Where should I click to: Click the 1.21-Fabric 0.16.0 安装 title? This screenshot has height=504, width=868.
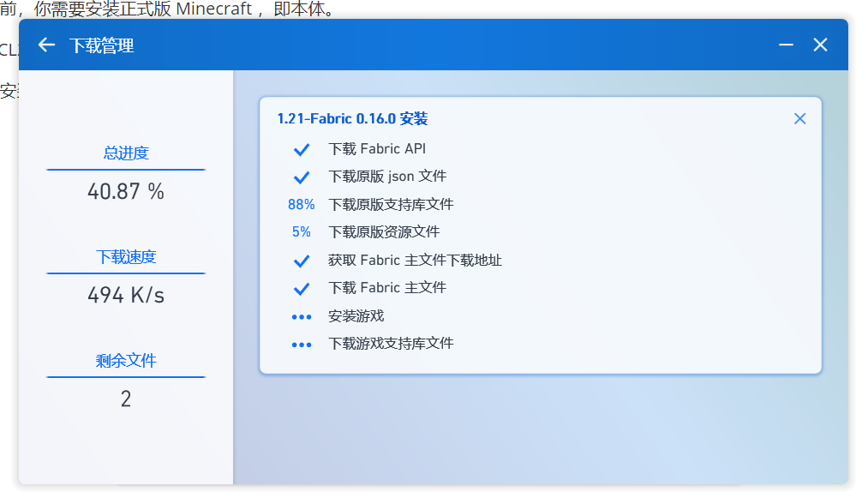tap(352, 119)
